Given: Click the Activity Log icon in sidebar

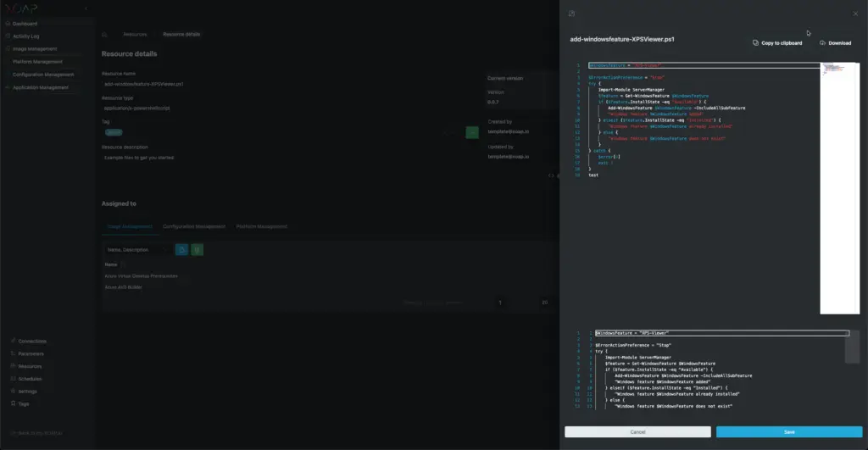Looking at the screenshot, I should (8, 36).
